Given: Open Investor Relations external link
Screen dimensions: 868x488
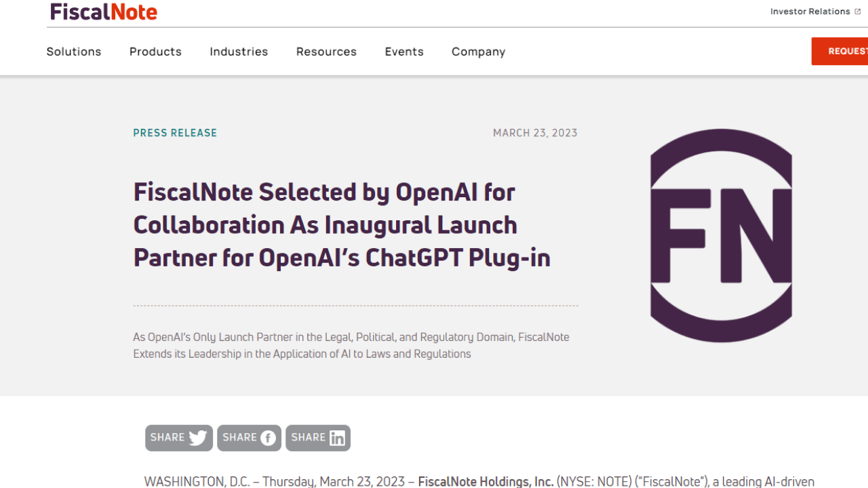Looking at the screenshot, I should [x=815, y=12].
